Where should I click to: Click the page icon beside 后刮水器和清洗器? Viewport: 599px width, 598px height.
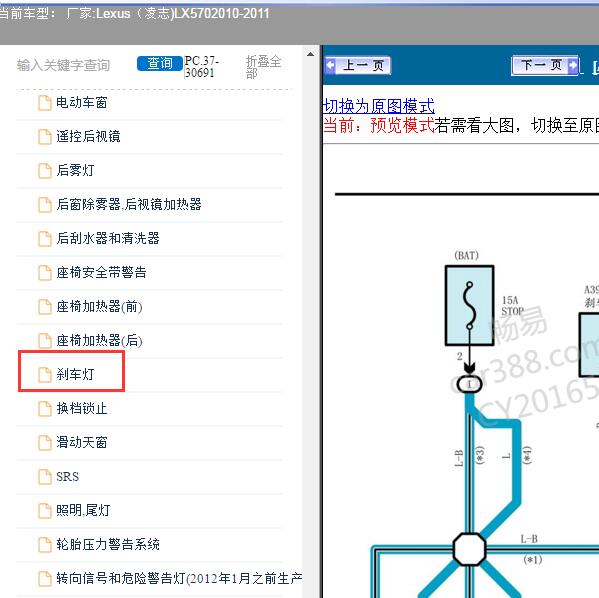coord(45,239)
